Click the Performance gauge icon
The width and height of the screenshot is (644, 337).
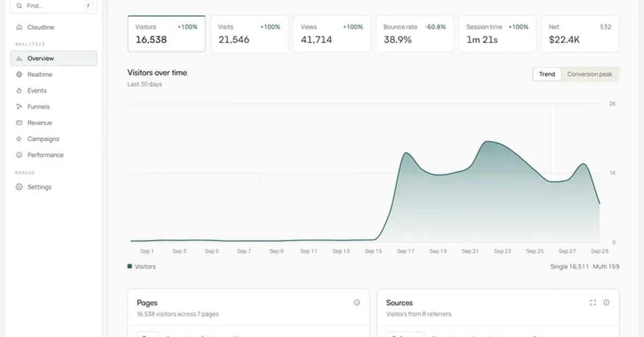[19, 155]
